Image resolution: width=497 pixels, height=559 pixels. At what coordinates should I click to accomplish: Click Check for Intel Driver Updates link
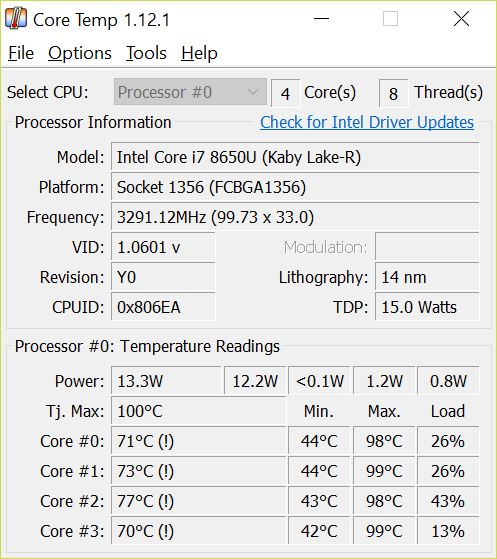(367, 123)
